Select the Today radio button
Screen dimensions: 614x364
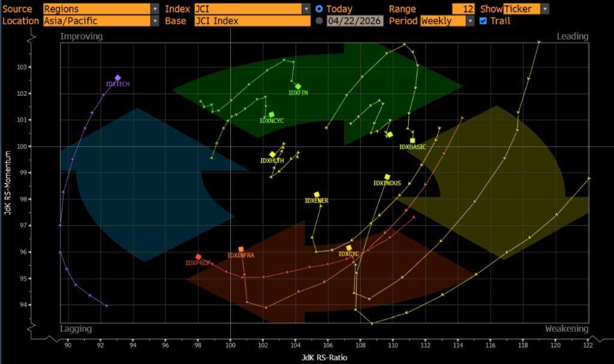[319, 9]
